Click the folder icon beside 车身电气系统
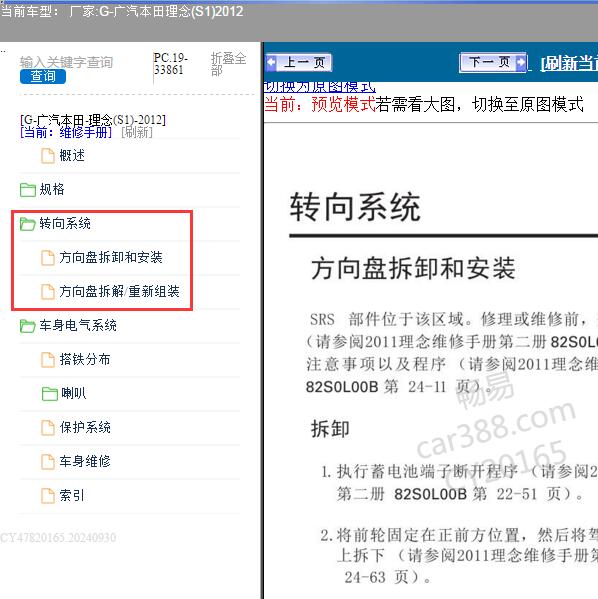This screenshot has height=599, width=598. click(x=28, y=326)
